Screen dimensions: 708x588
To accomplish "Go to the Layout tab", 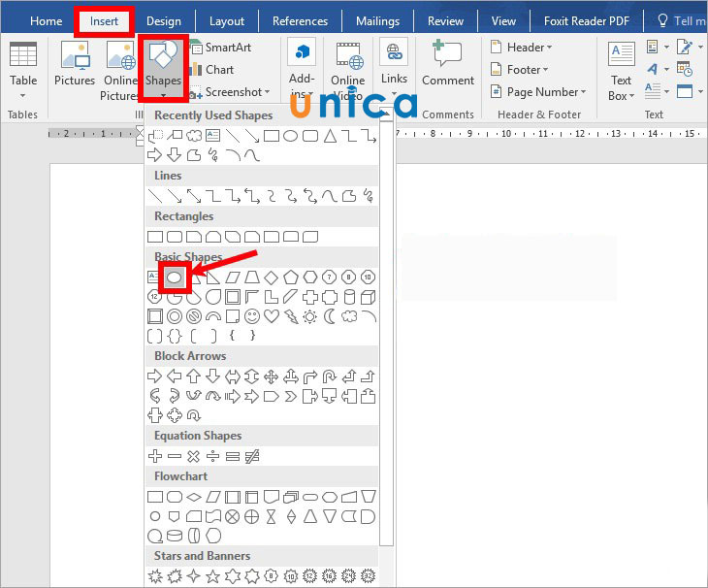I will click(227, 21).
